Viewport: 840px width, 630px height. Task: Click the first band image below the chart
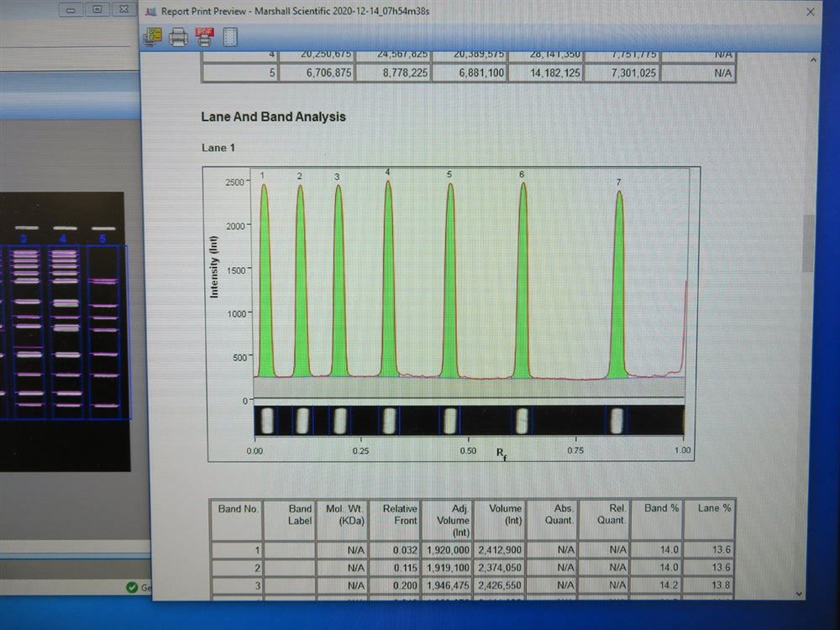(x=267, y=421)
